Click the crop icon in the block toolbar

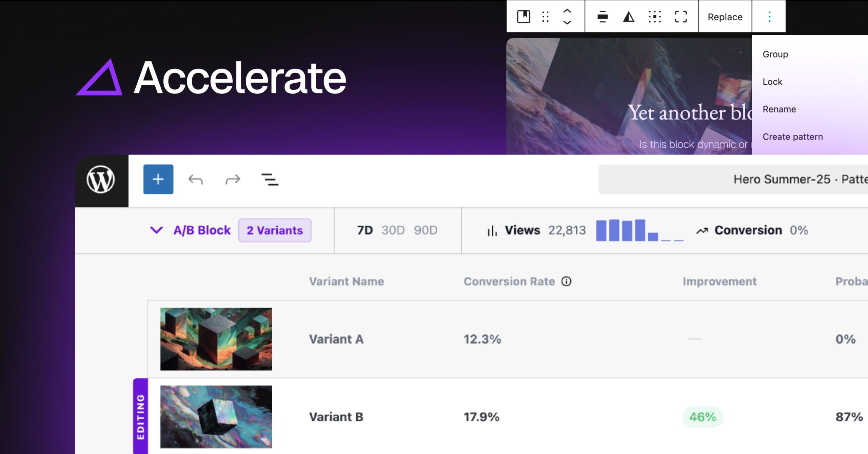[x=682, y=16]
